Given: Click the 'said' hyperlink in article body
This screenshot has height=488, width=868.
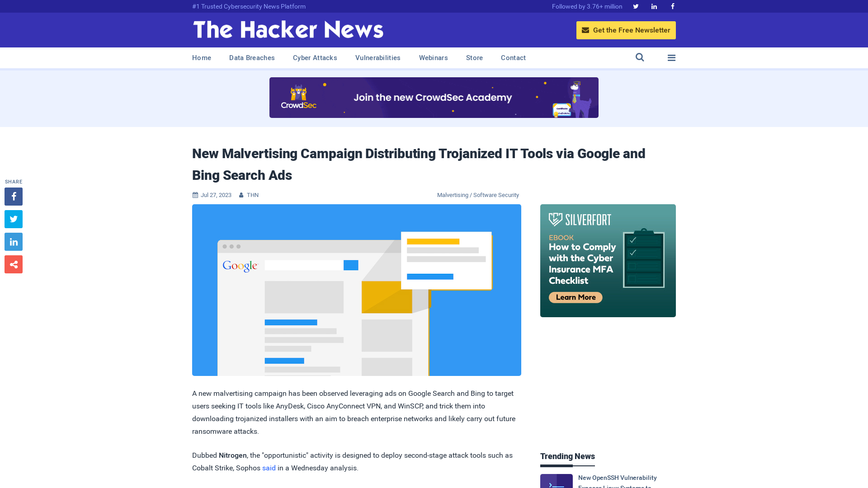Looking at the screenshot, I should click(269, 468).
